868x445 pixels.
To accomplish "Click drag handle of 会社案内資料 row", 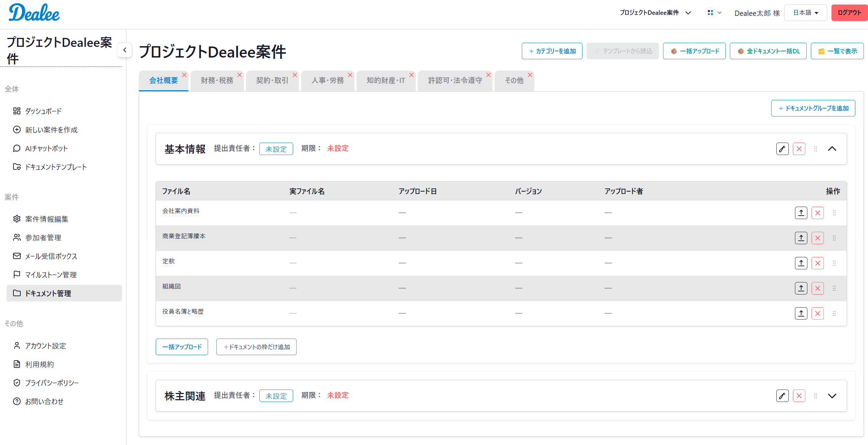I will pyautogui.click(x=834, y=213).
